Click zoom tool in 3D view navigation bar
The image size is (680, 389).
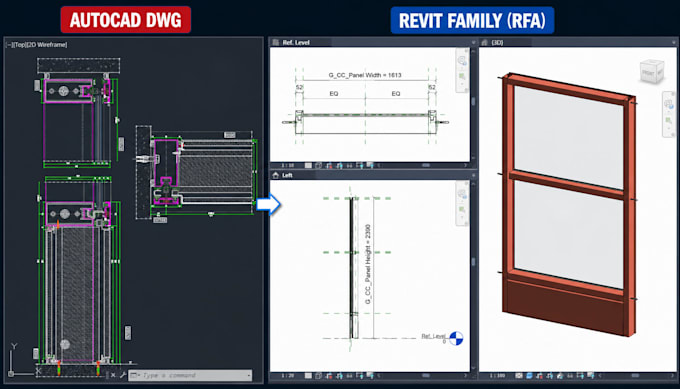tap(669, 120)
